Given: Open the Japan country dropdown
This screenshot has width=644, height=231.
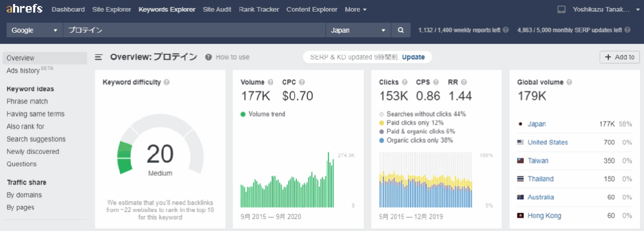Looking at the screenshot, I should coord(358,30).
